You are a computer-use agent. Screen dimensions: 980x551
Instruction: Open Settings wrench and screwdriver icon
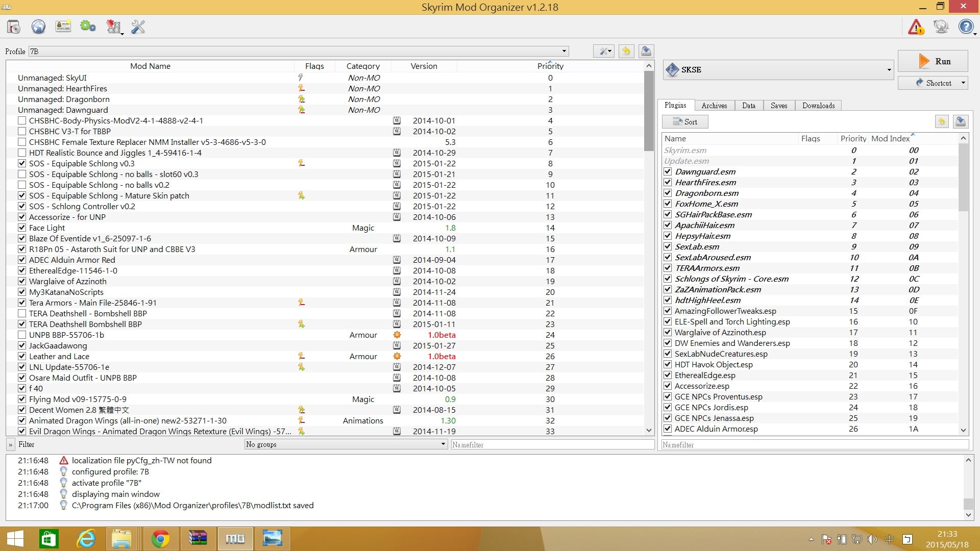point(138,27)
